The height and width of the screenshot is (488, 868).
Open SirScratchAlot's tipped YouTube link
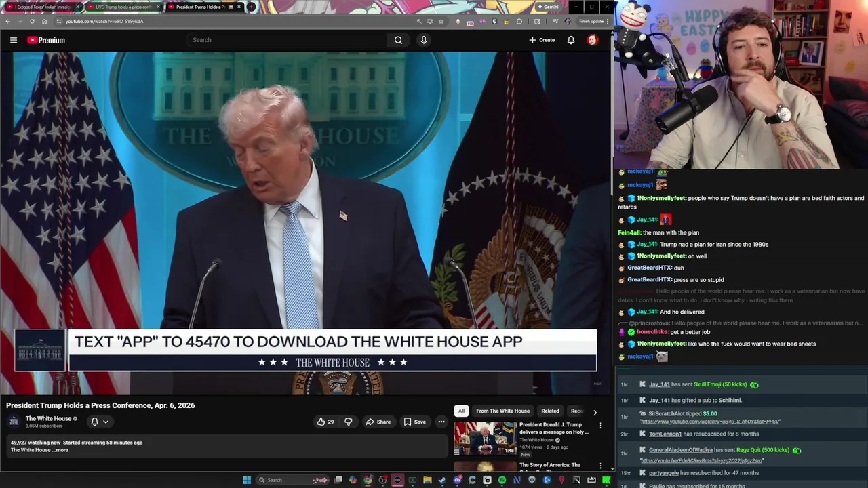click(710, 422)
